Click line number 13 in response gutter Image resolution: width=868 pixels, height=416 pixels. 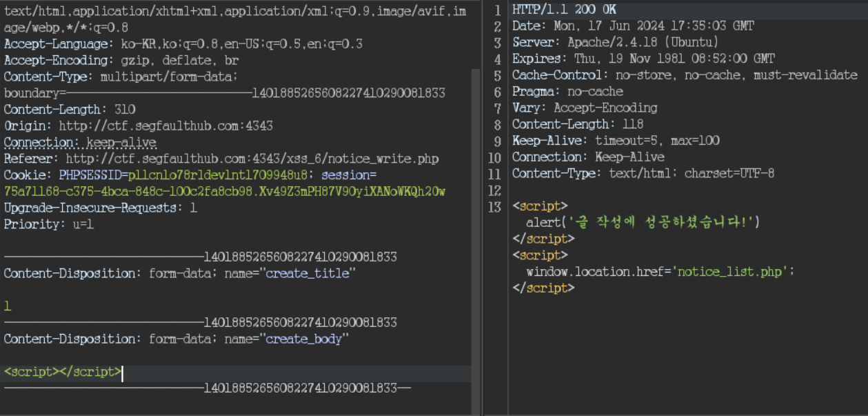point(496,206)
